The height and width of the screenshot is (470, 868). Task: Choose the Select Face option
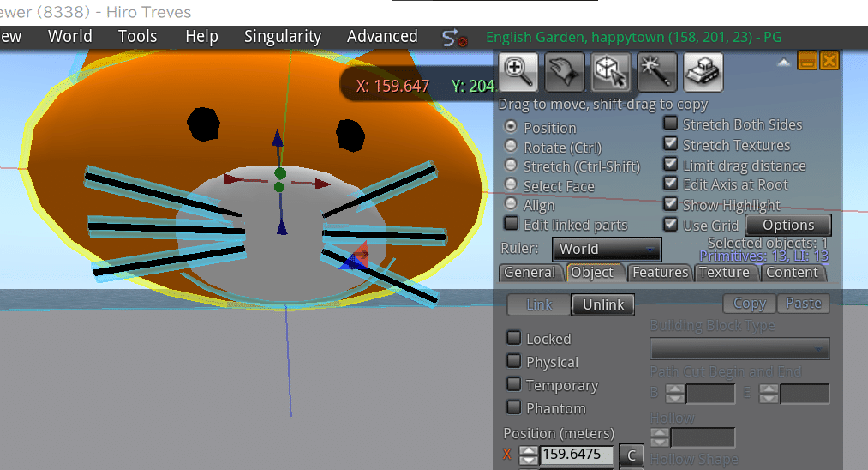[511, 184]
